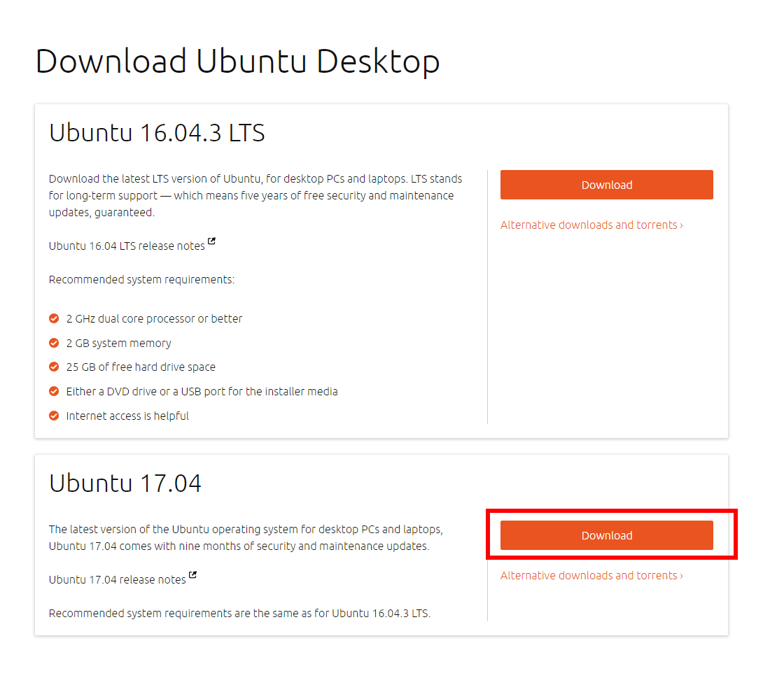Click the Download button for Ubuntu 17.04
Screen dimensions: 784x678
[606, 535]
